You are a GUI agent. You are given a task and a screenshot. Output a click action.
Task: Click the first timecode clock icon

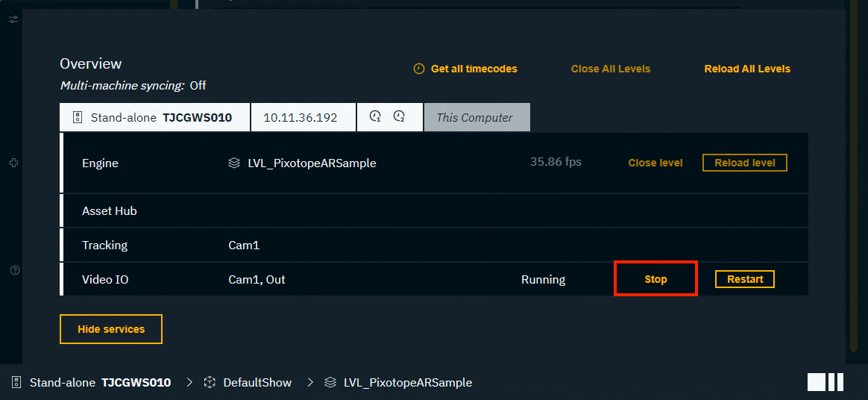click(x=376, y=116)
